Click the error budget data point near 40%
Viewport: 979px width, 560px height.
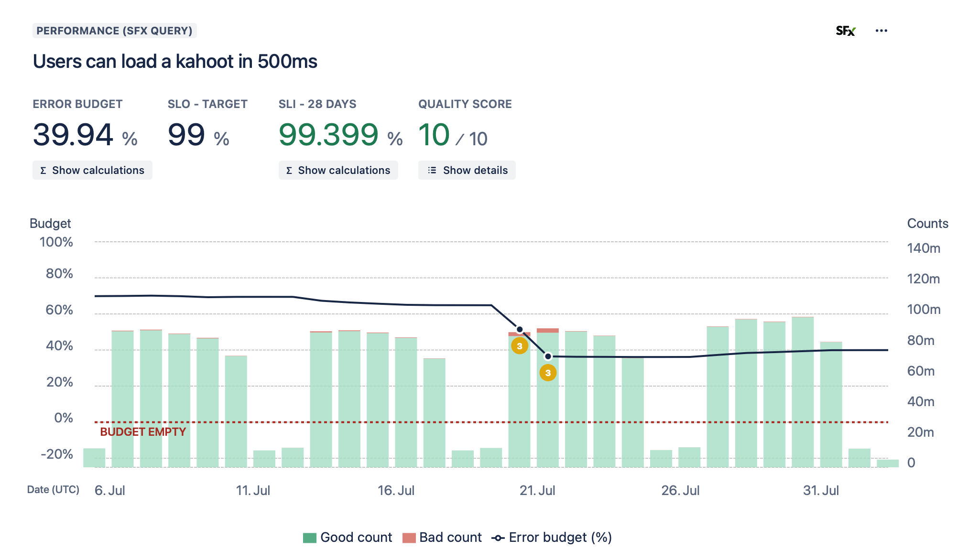(x=548, y=356)
